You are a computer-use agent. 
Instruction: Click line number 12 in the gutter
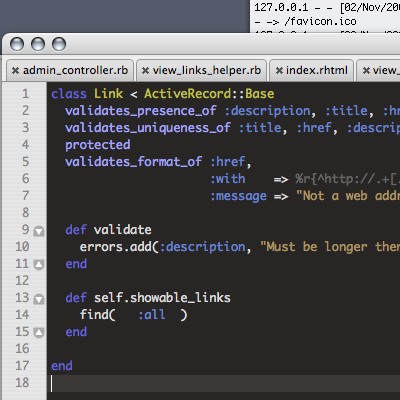pyautogui.click(x=22, y=281)
